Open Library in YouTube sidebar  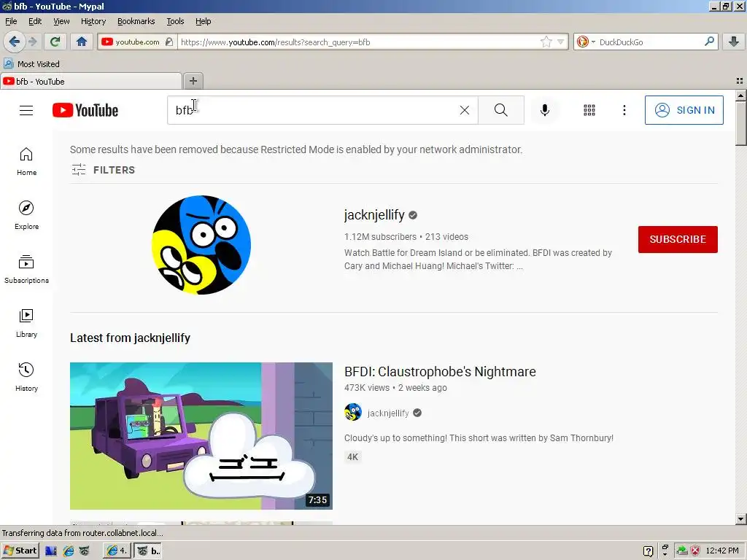click(x=26, y=323)
